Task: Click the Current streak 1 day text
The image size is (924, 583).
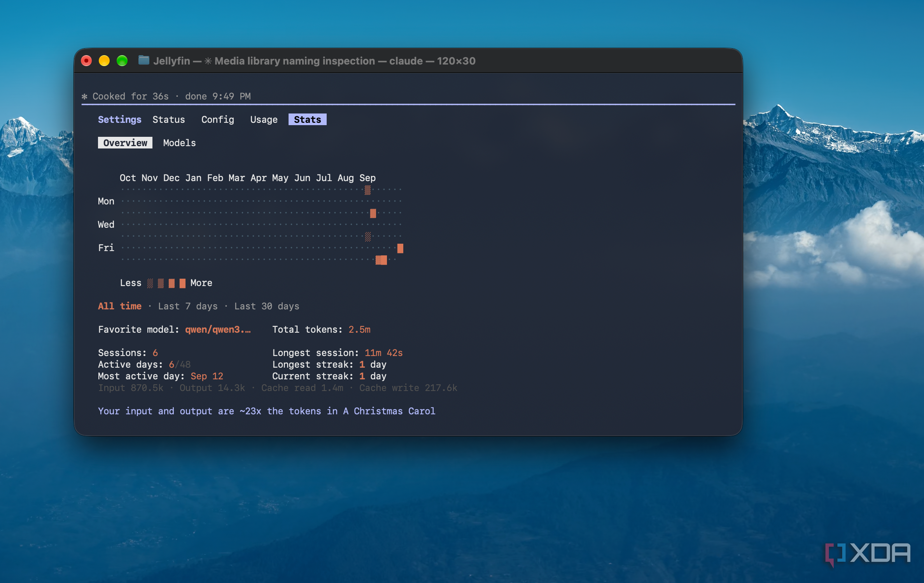Action: tap(329, 376)
